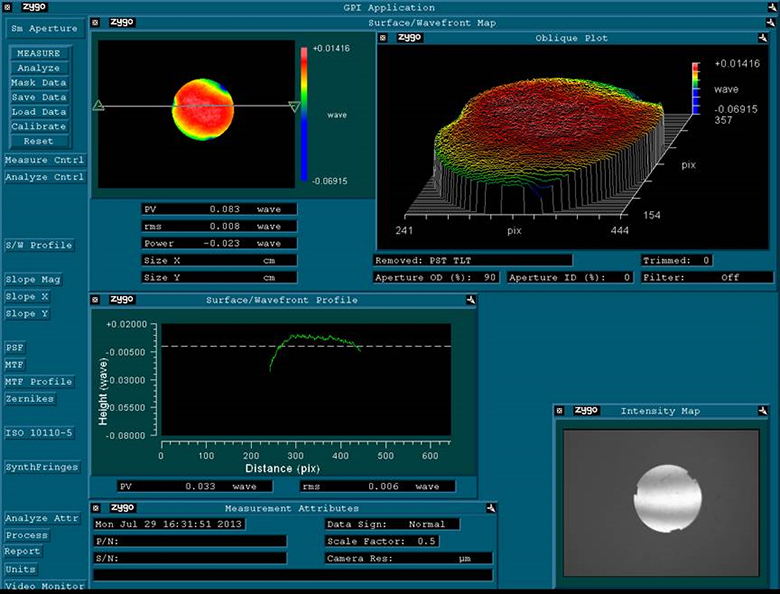
Task: Click the left triangle marker of the slice line
Action: tap(98, 105)
